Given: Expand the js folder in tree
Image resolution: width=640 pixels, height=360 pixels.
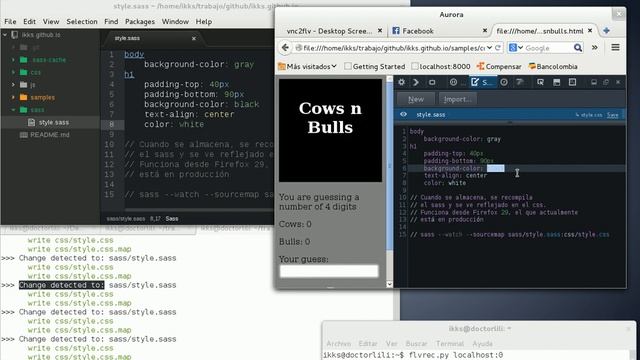Looking at the screenshot, I should click(13, 85).
